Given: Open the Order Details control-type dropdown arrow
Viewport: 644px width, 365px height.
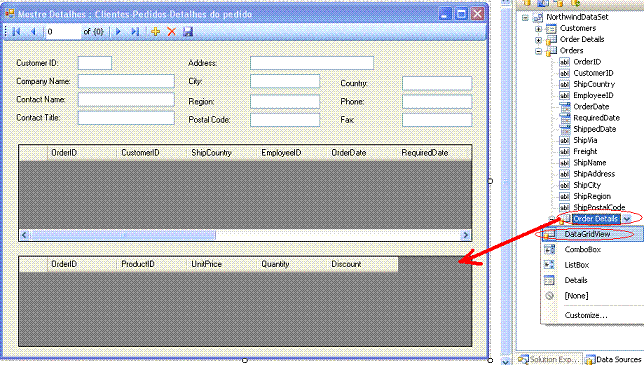Looking at the screenshot, I should [627, 219].
